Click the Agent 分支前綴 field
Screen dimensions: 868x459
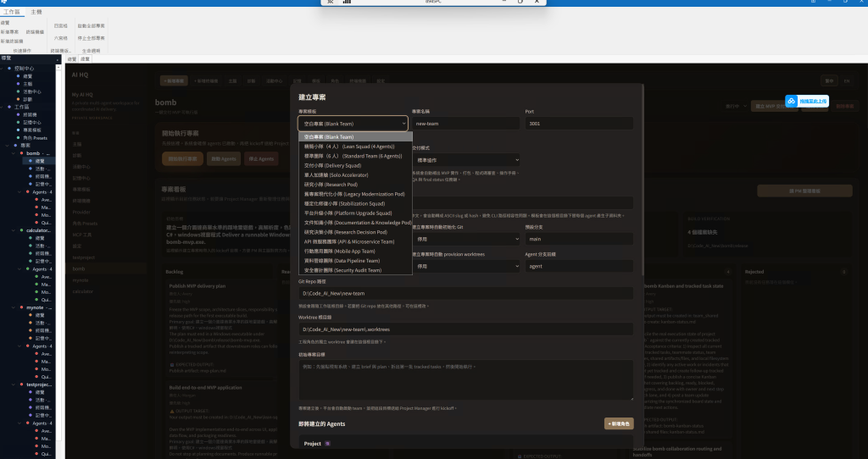pos(579,266)
